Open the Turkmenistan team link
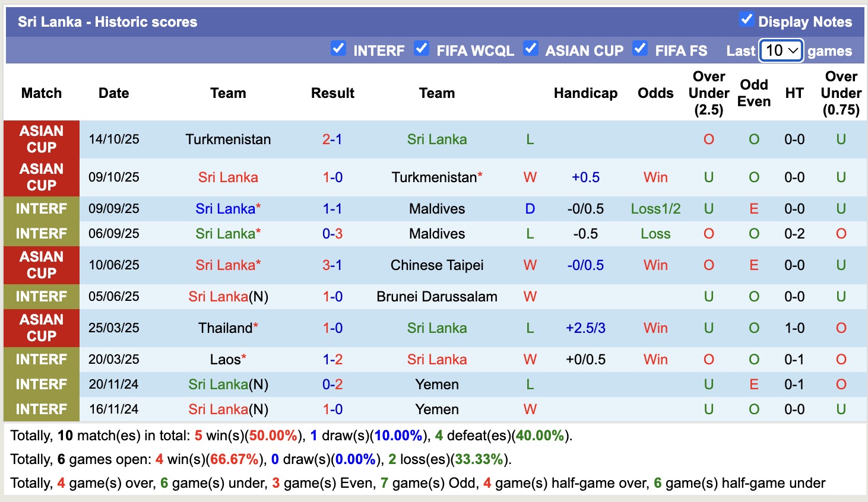The image size is (868, 502). click(x=229, y=139)
